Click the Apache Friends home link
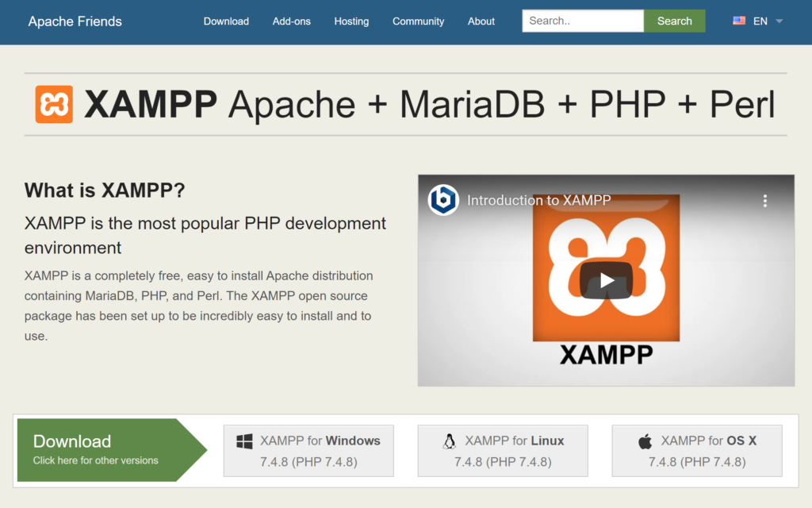This screenshot has height=508, width=812. (x=75, y=21)
